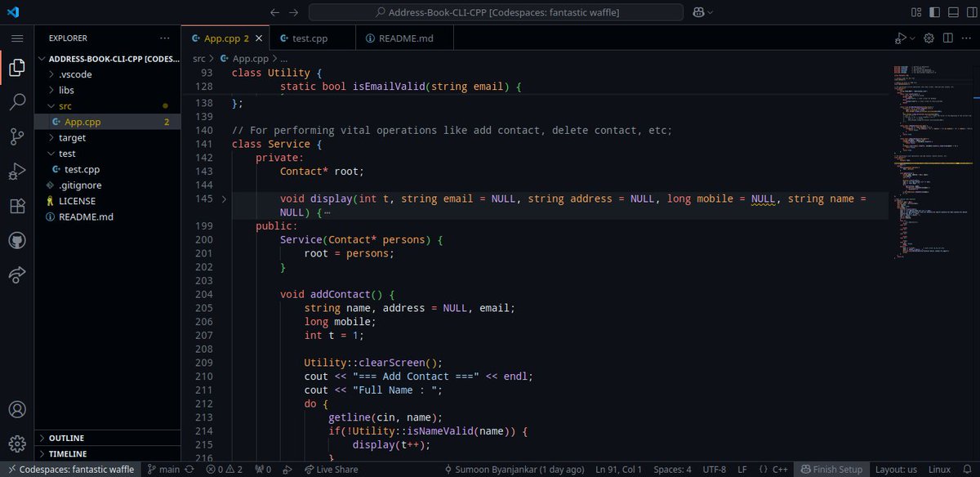This screenshot has width=980, height=477.
Task: Click LF end-of-line status entry
Action: point(742,470)
